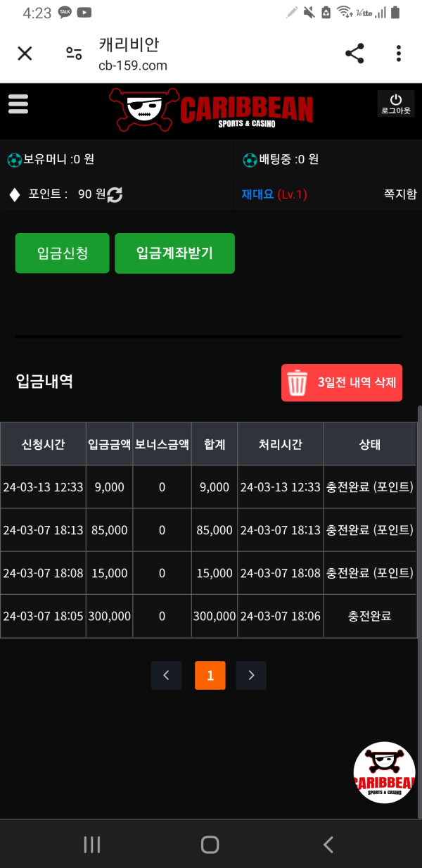Tap the floating Caribbean chat badge

click(384, 772)
